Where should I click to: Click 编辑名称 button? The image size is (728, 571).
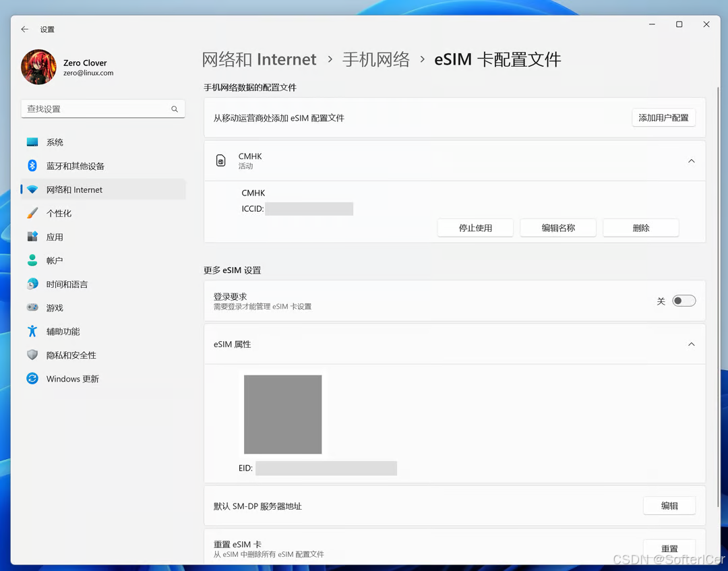[558, 228]
